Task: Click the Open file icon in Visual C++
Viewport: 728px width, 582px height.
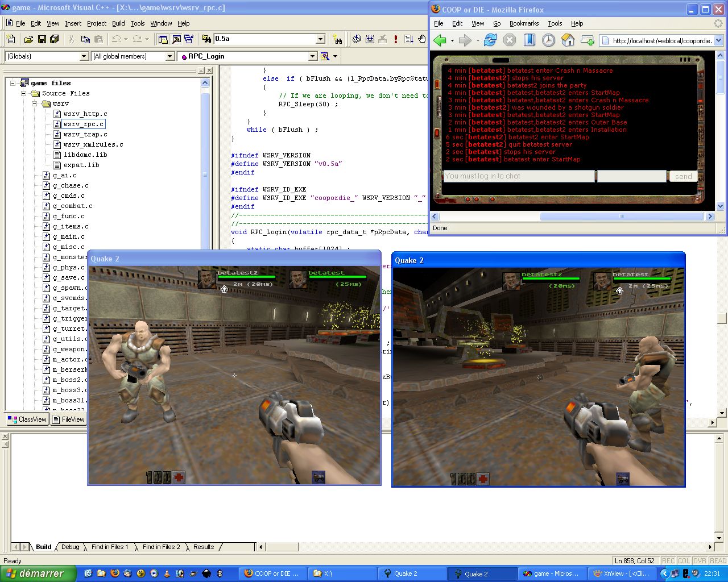Action: [28, 39]
